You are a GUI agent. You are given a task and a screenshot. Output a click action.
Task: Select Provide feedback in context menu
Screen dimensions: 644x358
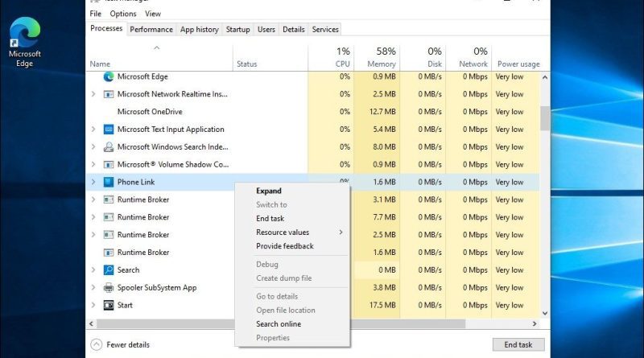[x=293, y=246]
